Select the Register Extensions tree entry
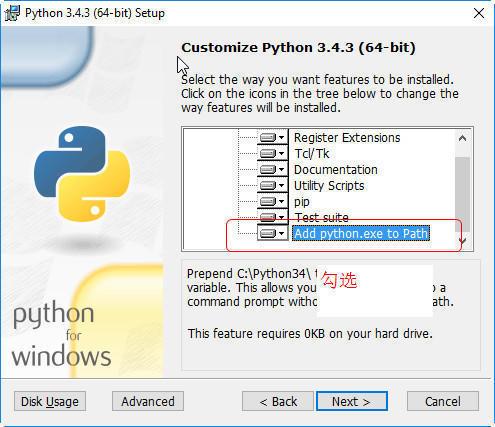 [x=347, y=138]
